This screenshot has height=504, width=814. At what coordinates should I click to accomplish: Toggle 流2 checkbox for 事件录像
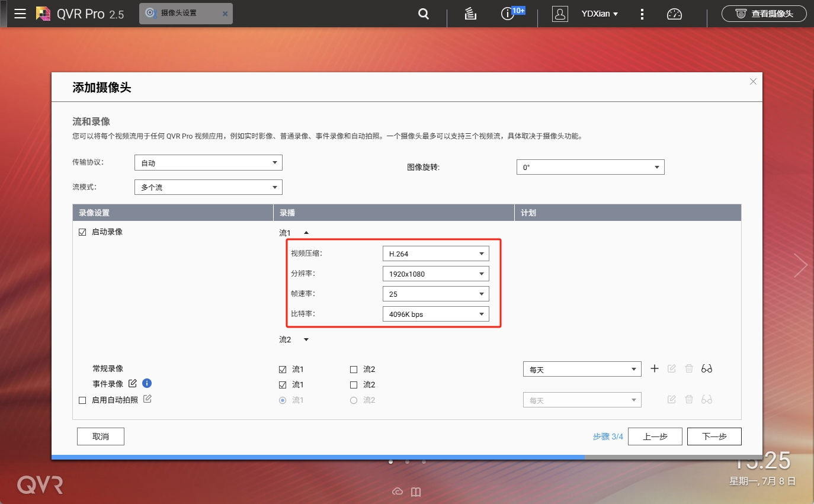point(354,385)
